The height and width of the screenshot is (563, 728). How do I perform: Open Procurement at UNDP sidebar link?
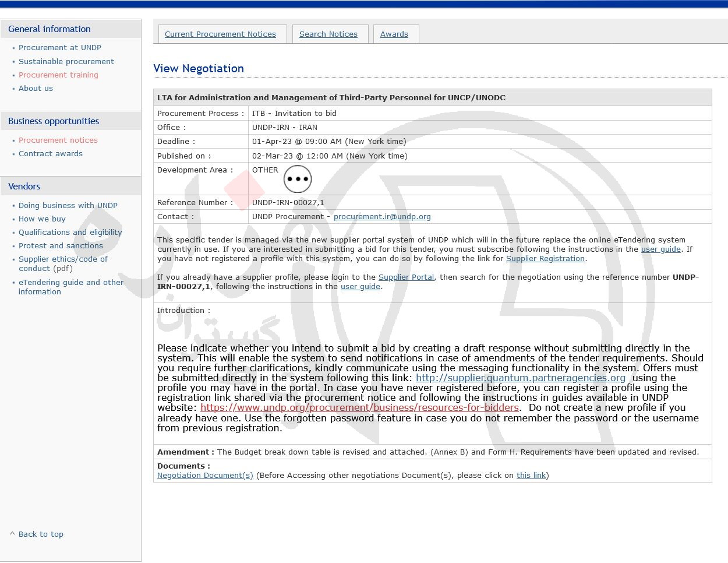(x=60, y=48)
